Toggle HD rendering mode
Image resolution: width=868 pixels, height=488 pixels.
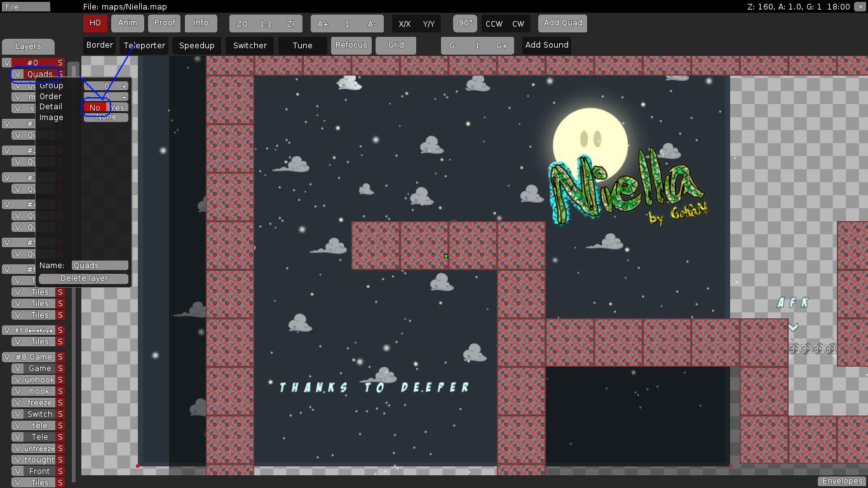(95, 23)
